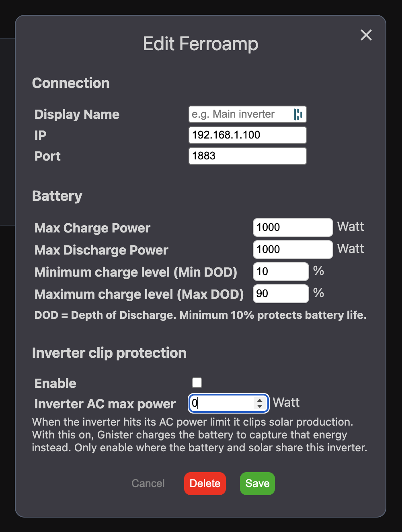Change the Max Charge Power value

(293, 227)
